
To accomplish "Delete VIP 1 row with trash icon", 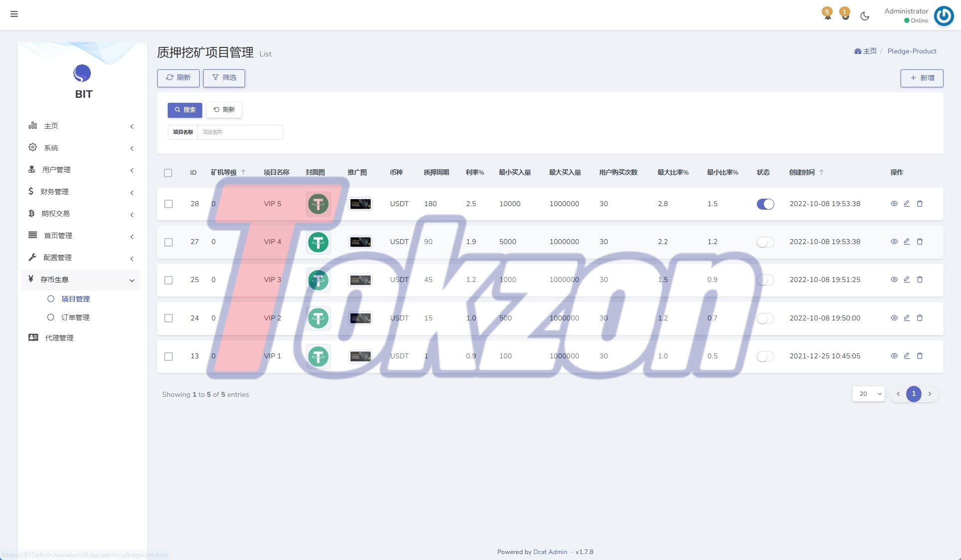I will 920,356.
